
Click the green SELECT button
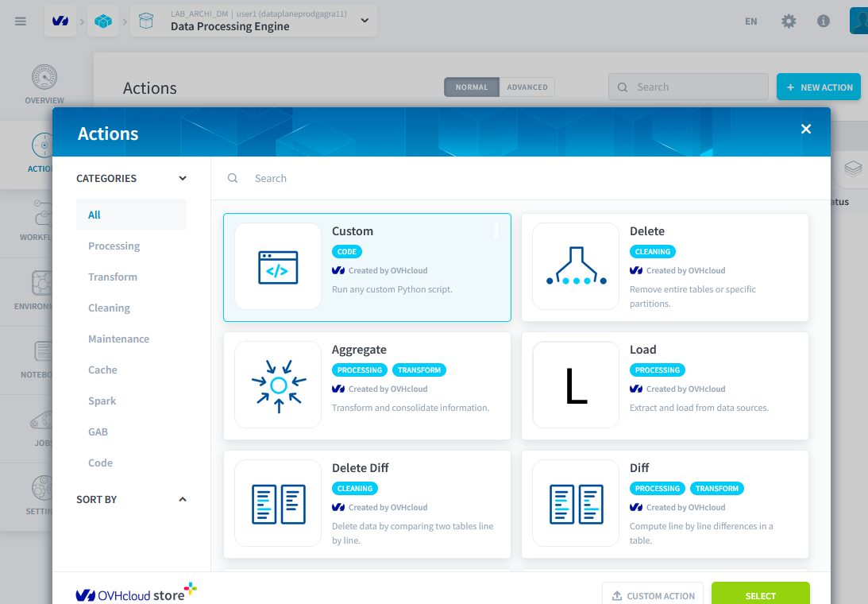pos(760,595)
